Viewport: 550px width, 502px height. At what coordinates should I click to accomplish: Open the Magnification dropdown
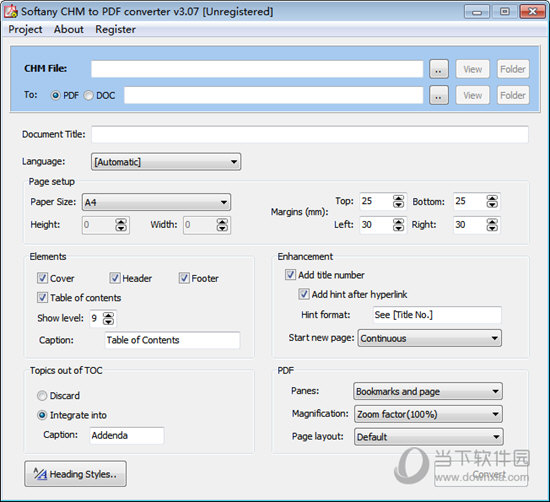pos(428,414)
